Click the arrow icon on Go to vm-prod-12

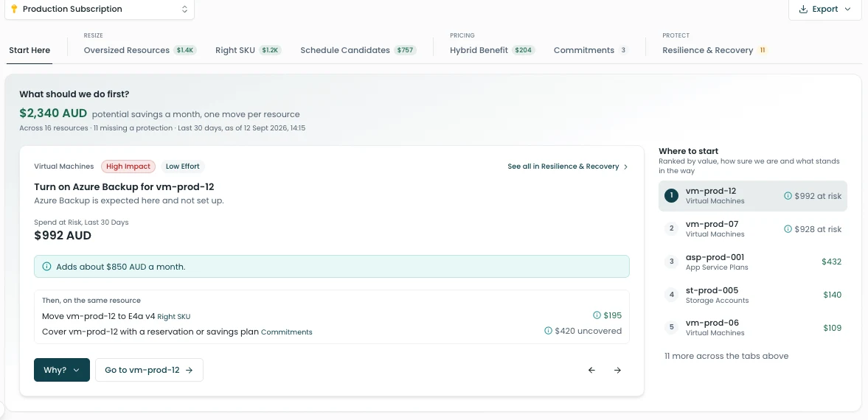[189, 370]
